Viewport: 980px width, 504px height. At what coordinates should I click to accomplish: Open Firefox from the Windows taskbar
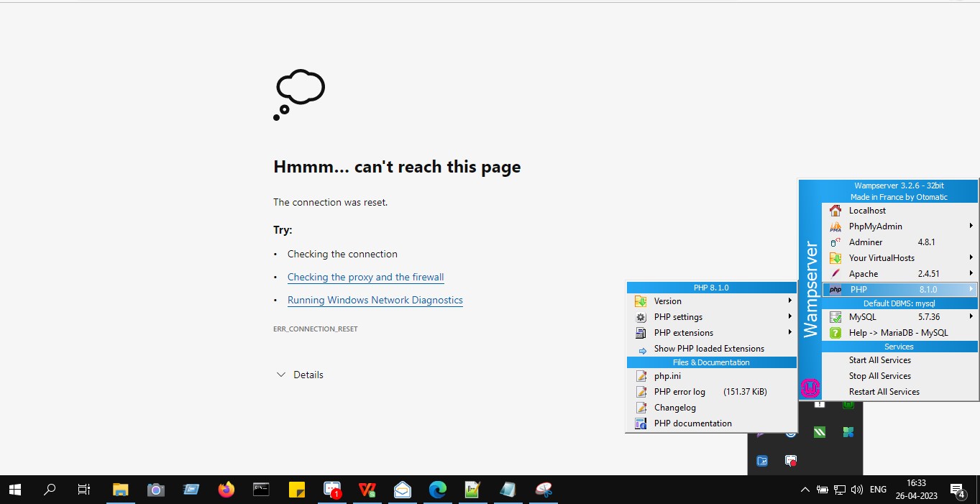[x=226, y=490]
